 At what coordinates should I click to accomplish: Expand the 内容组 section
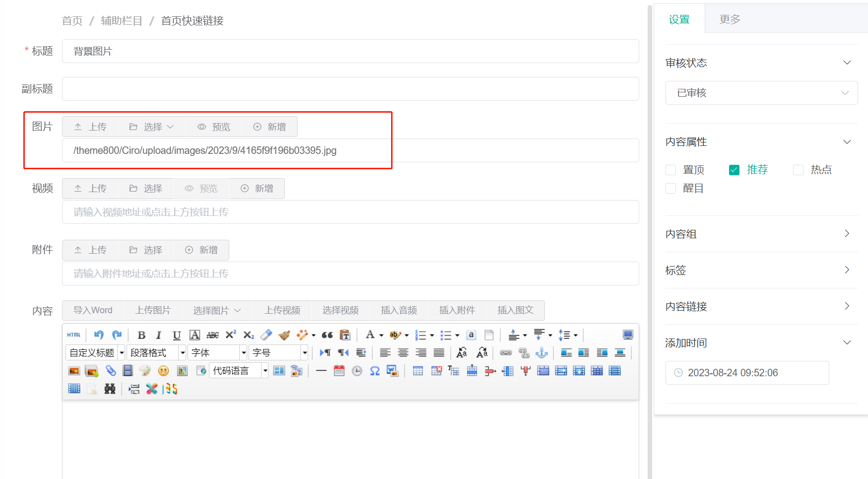click(761, 234)
